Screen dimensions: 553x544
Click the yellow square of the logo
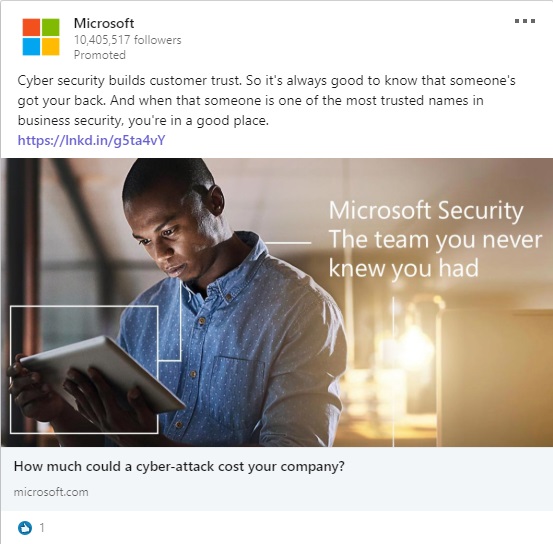coord(51,47)
